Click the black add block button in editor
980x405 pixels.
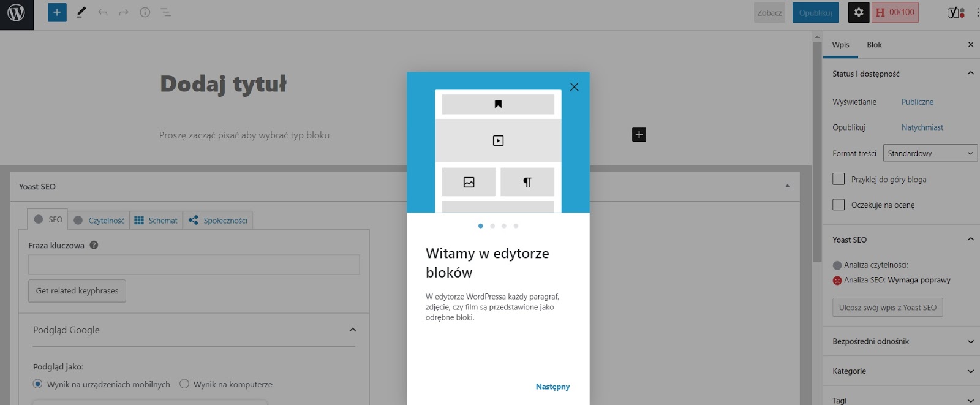639,135
